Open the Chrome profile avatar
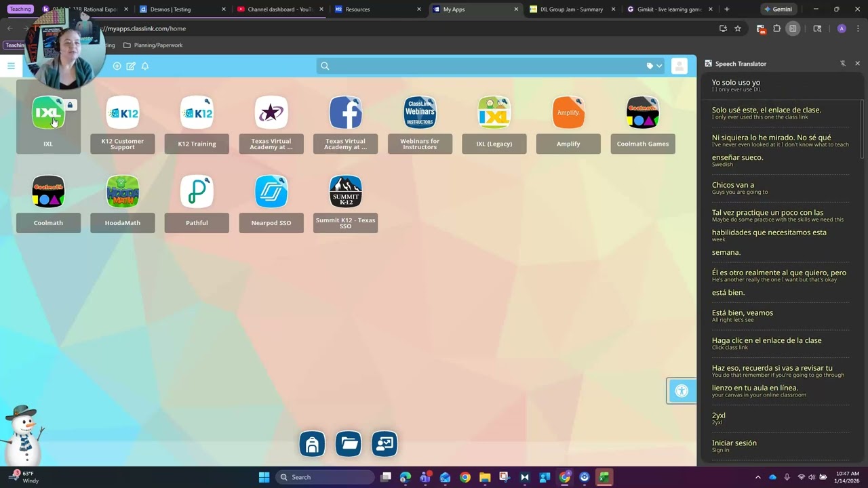Viewport: 868px width, 488px height. (842, 28)
